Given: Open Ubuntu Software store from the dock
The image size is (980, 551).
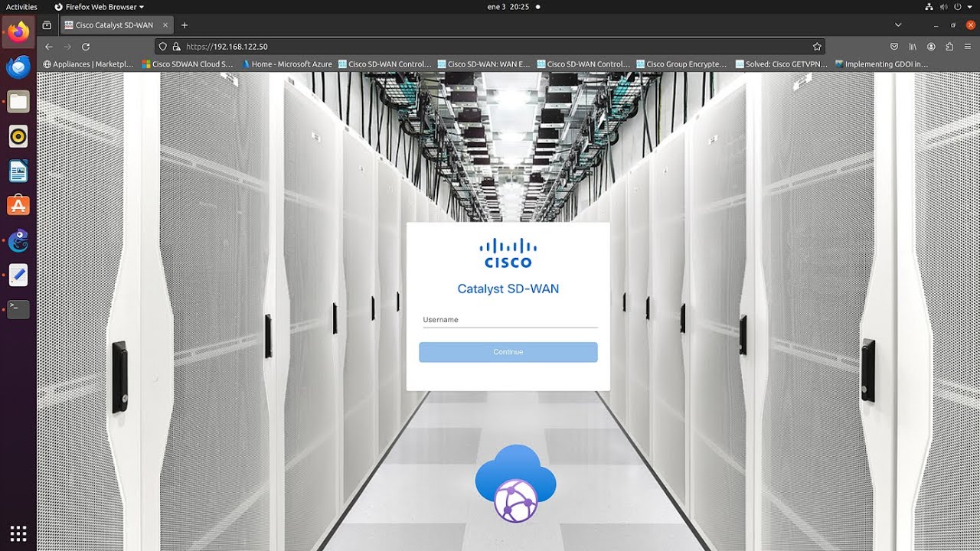Looking at the screenshot, I should 18,205.
